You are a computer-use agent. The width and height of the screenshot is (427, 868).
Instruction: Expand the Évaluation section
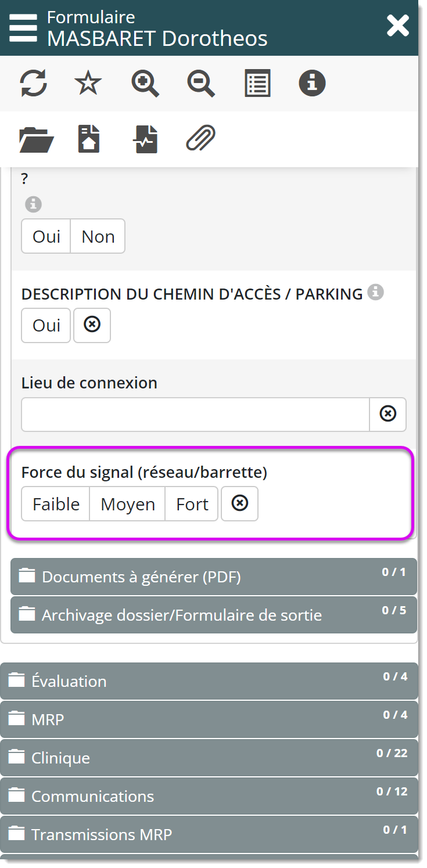[x=209, y=681]
